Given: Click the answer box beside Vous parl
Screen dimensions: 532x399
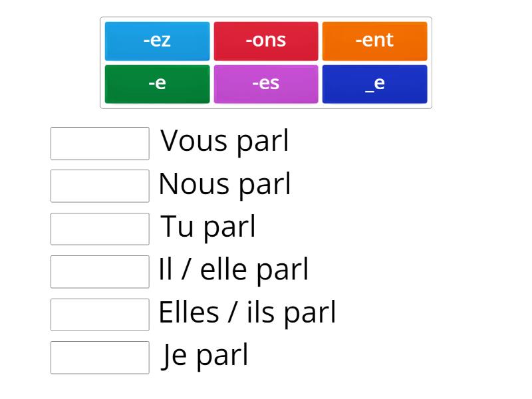Looking at the screenshot, I should [100, 144].
